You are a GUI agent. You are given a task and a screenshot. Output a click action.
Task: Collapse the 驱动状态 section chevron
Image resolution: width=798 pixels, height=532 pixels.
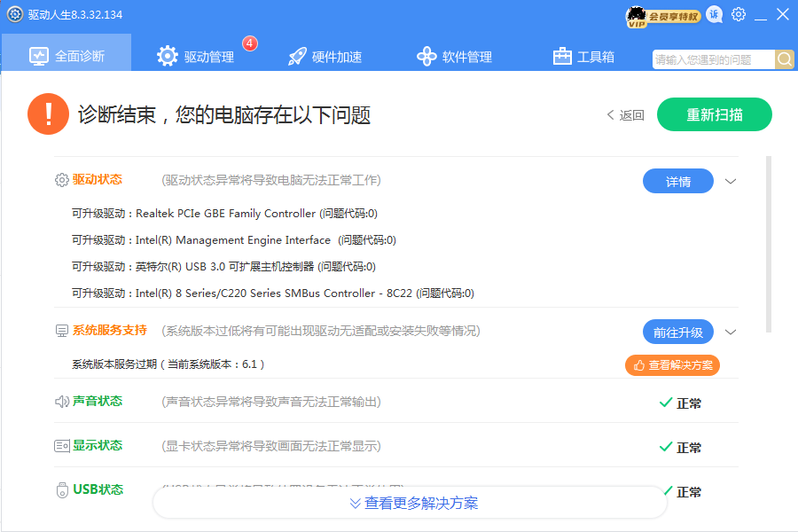(x=731, y=181)
